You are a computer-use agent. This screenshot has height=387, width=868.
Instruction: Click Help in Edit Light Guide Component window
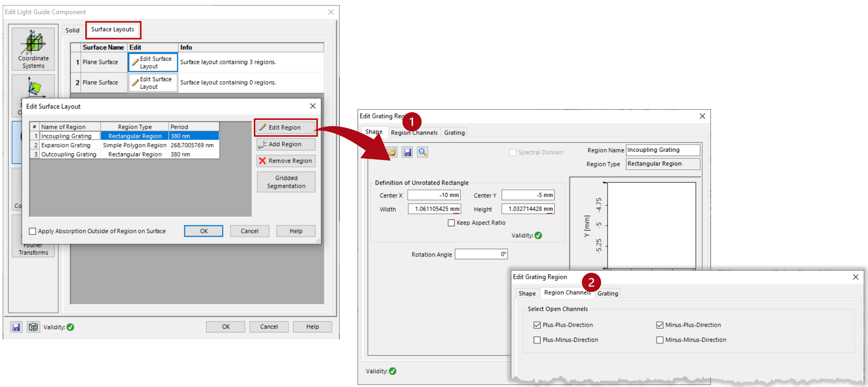[312, 327]
